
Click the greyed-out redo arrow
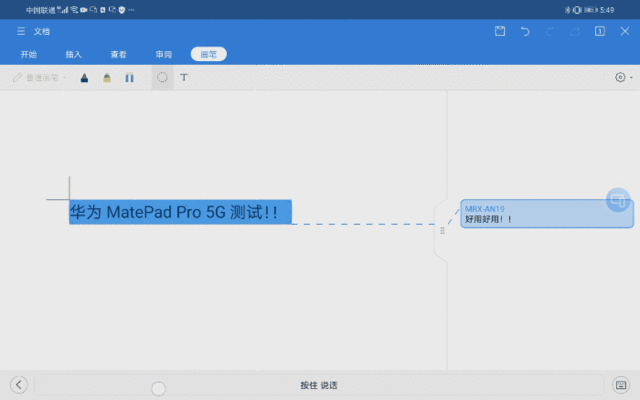point(550,31)
